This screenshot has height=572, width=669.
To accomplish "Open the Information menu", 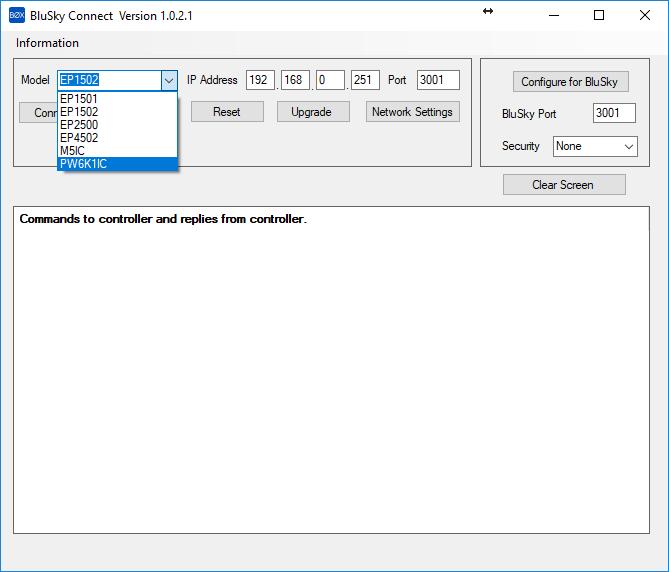I will (47, 43).
